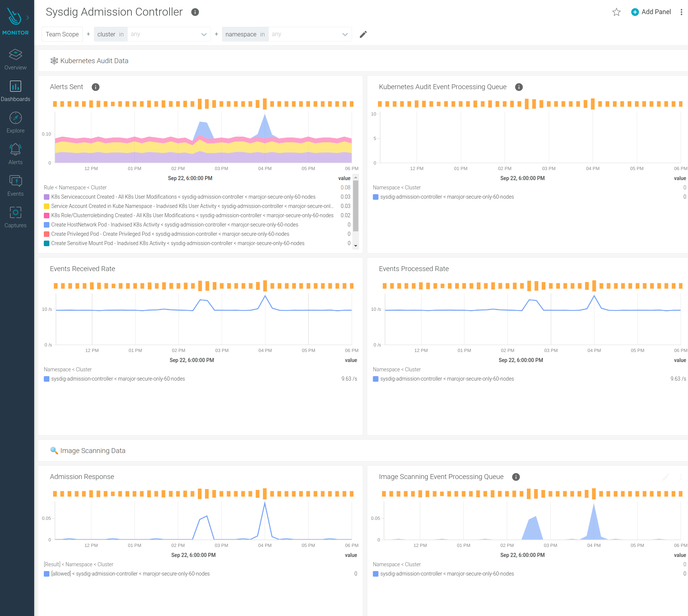Image resolution: width=688 pixels, height=616 pixels.
Task: Click Add Panel button
Action: tap(651, 12)
